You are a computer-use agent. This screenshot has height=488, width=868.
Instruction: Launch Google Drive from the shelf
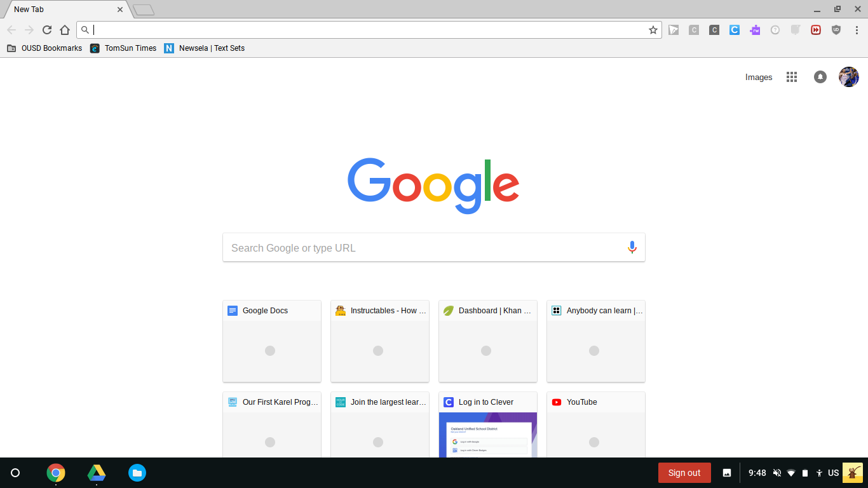click(97, 473)
